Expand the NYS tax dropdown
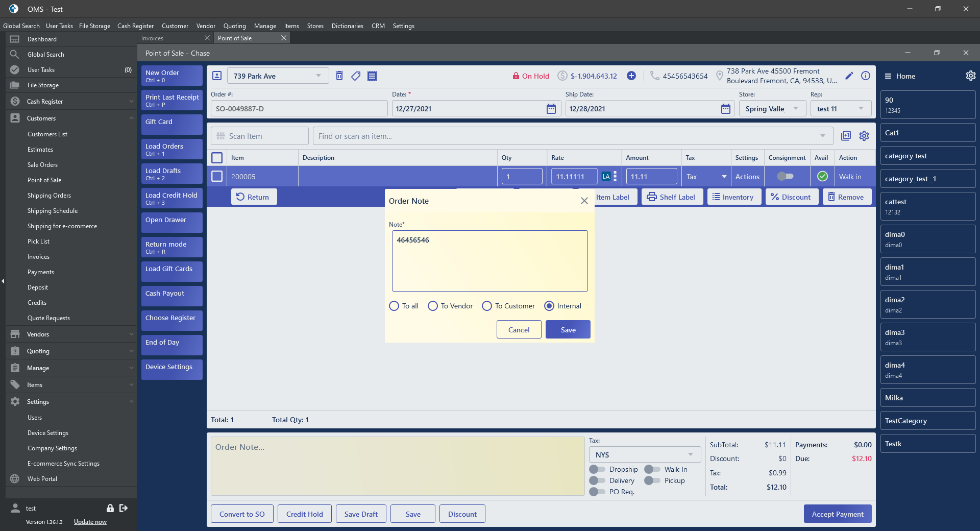Screen dimensions: 980x531 [645, 454]
